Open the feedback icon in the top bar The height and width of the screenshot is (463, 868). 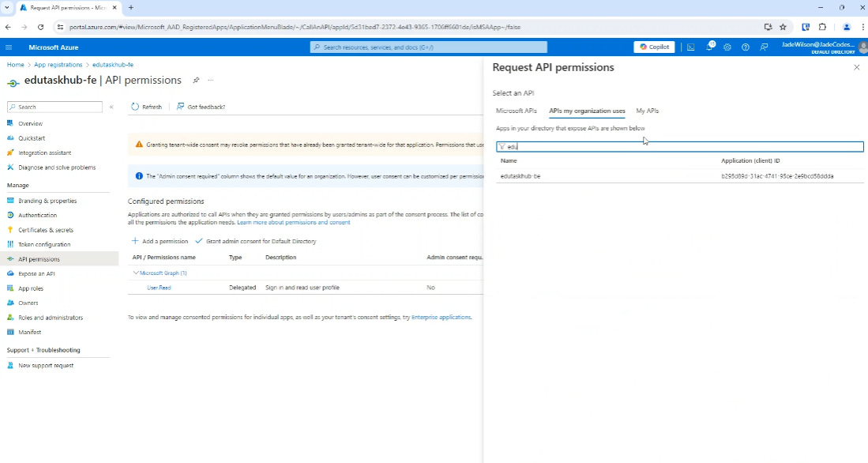pos(764,47)
